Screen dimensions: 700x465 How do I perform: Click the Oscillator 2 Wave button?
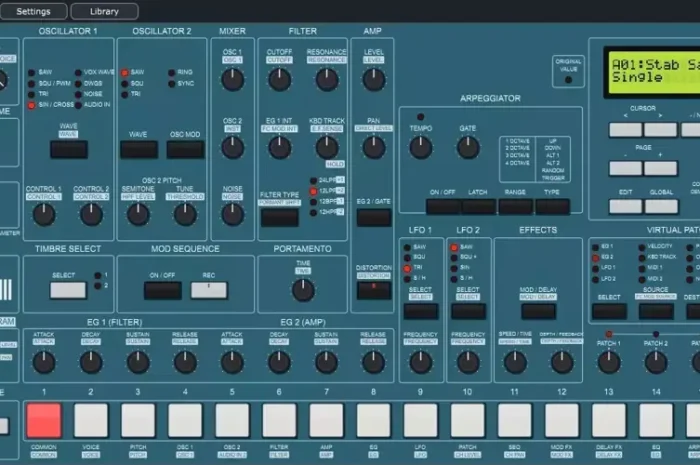point(139,149)
